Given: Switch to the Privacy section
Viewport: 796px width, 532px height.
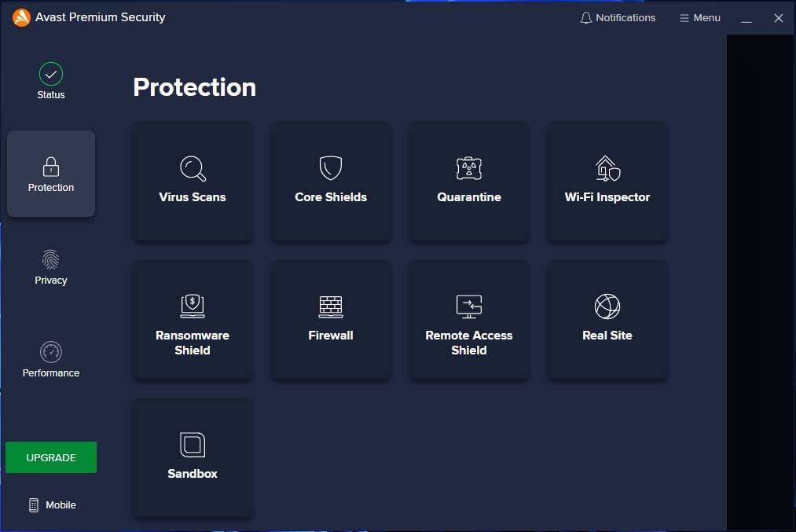Looking at the screenshot, I should [x=50, y=267].
